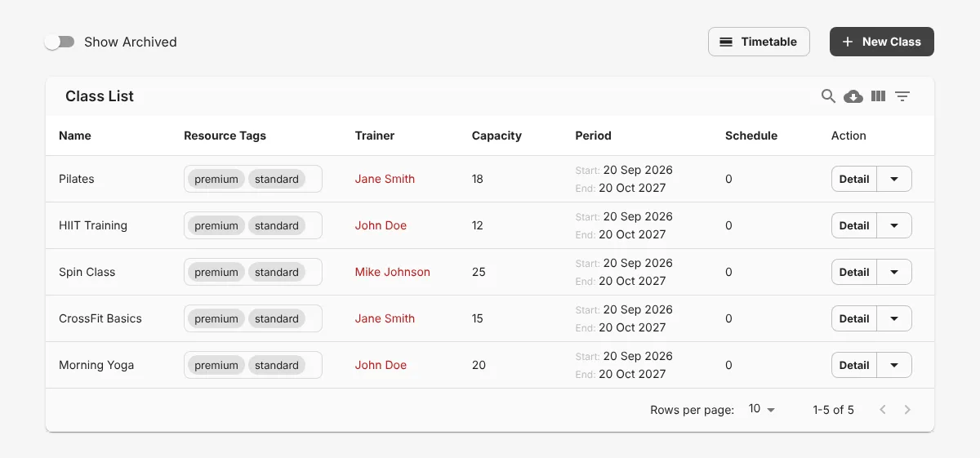This screenshot has width=980, height=458.
Task: Click standard tag in Pilates row
Action: point(277,179)
